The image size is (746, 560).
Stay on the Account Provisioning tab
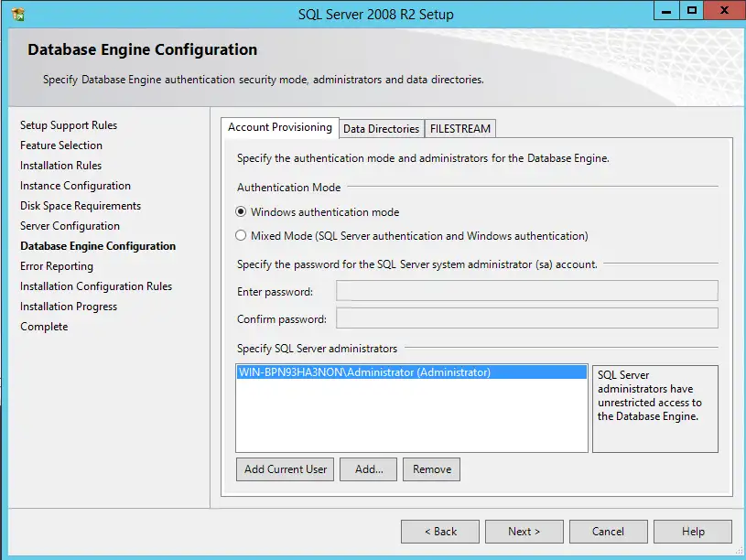click(279, 128)
